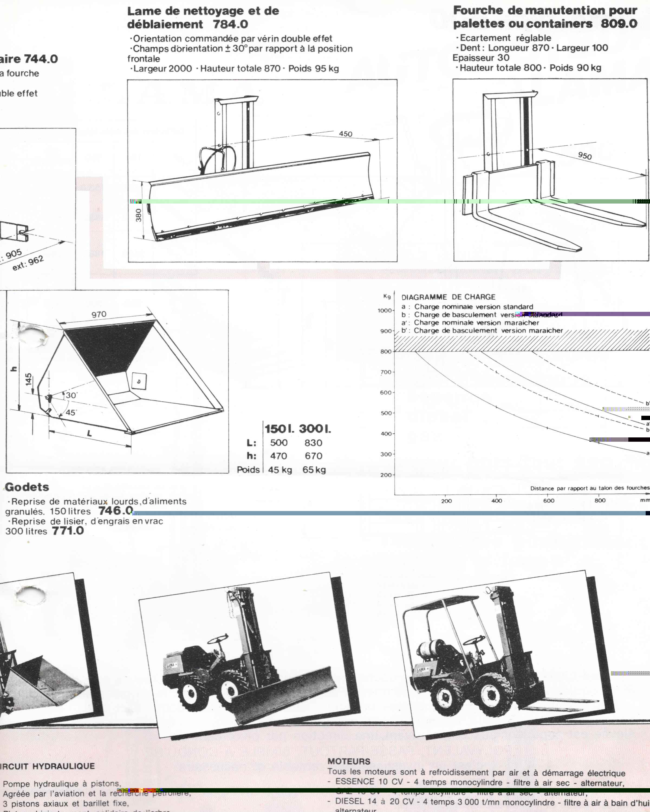Select the h value '670' in table
Screen dimensions: 650x812
(x=314, y=456)
